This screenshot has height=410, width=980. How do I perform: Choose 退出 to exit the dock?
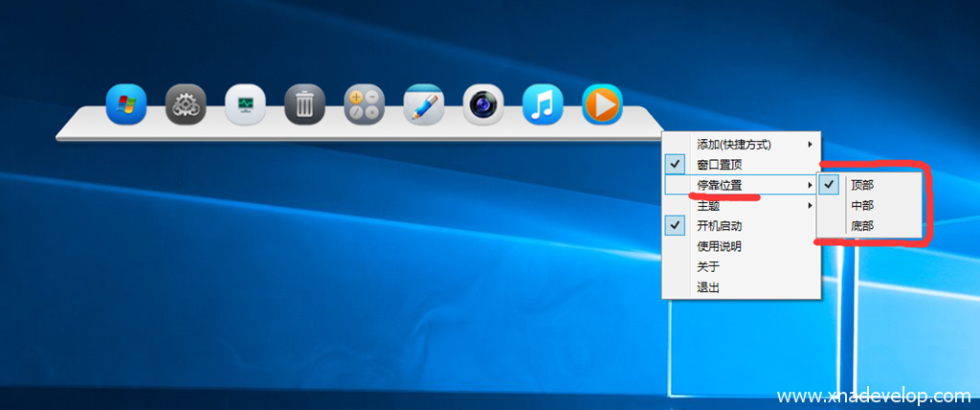[708, 287]
